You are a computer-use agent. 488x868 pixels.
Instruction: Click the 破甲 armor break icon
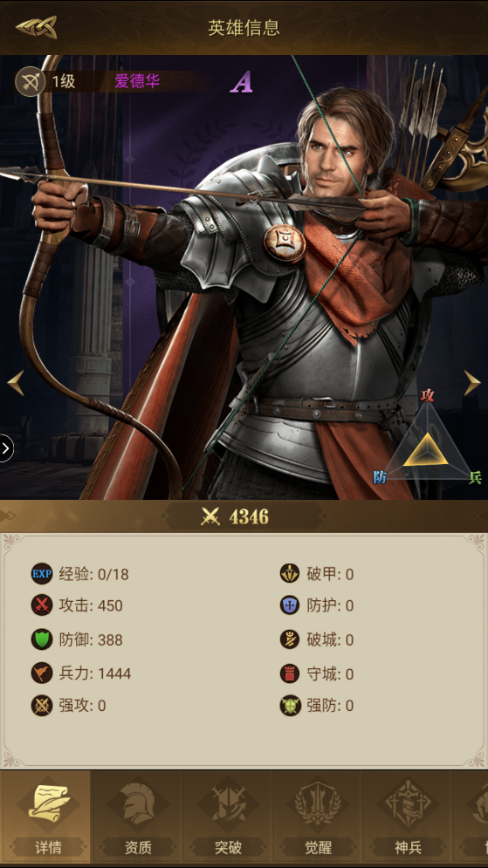[x=290, y=573]
